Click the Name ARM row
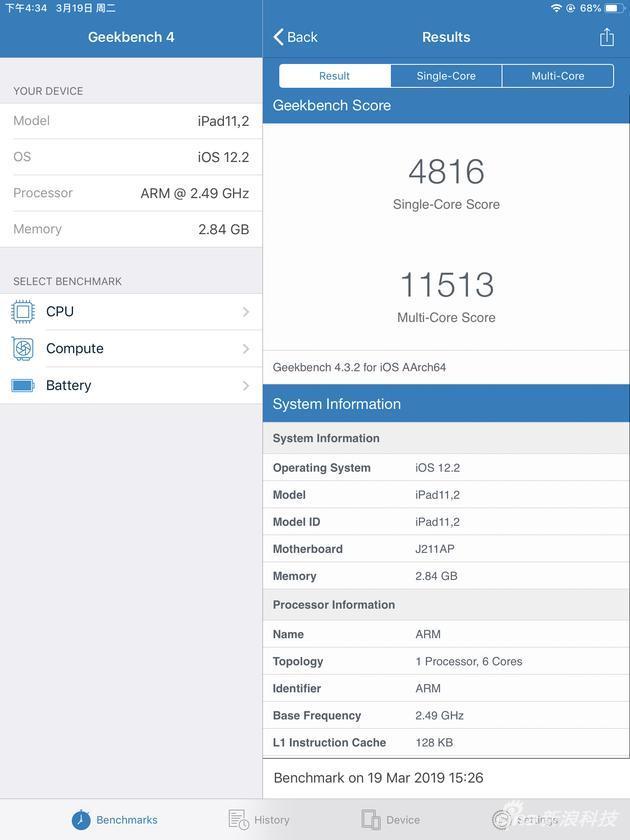 point(446,634)
